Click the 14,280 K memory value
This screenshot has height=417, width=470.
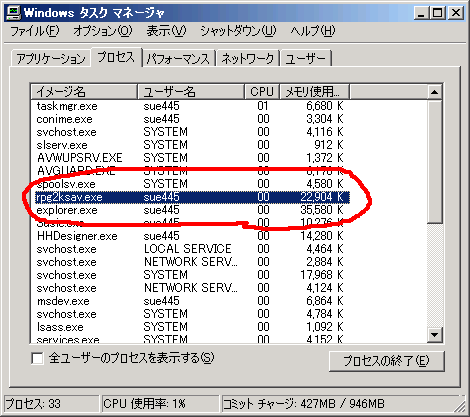321,236
